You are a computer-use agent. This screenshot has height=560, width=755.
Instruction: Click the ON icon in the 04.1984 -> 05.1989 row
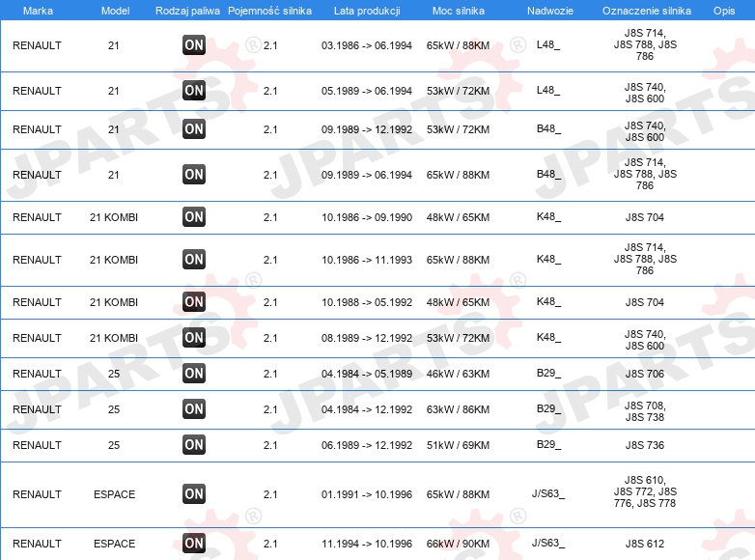tap(194, 374)
